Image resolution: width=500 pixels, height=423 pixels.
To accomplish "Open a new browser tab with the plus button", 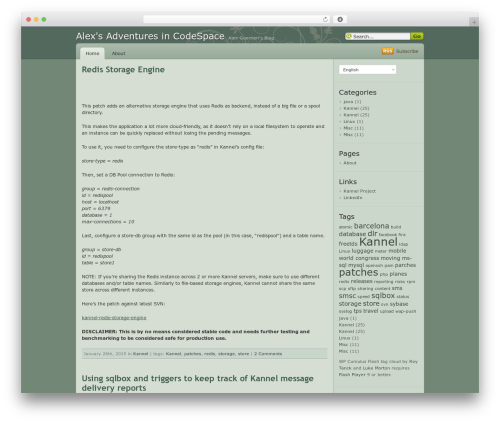I will click(x=474, y=22).
